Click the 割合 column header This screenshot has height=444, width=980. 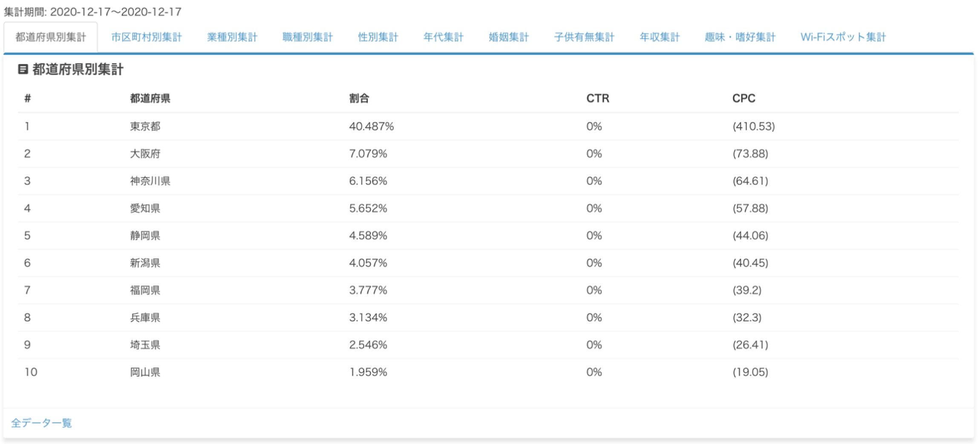[359, 99]
